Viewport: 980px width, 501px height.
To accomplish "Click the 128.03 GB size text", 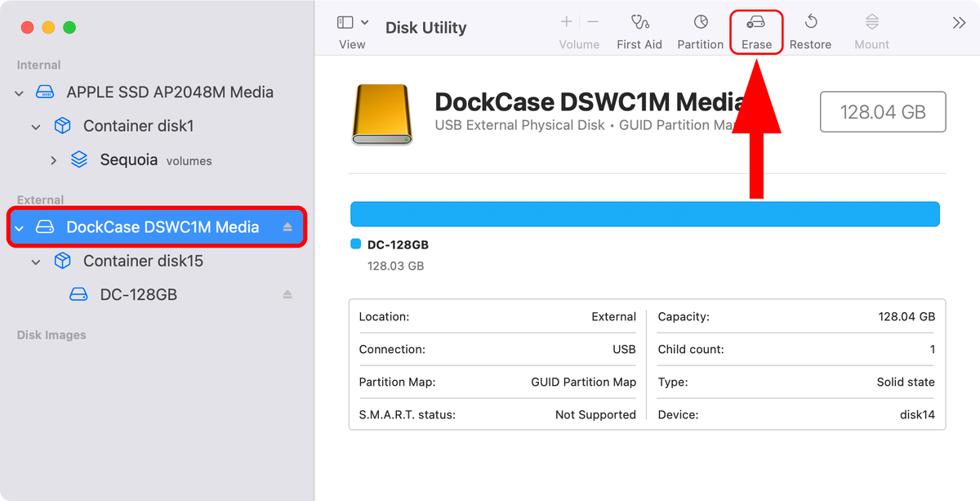I will (x=395, y=266).
